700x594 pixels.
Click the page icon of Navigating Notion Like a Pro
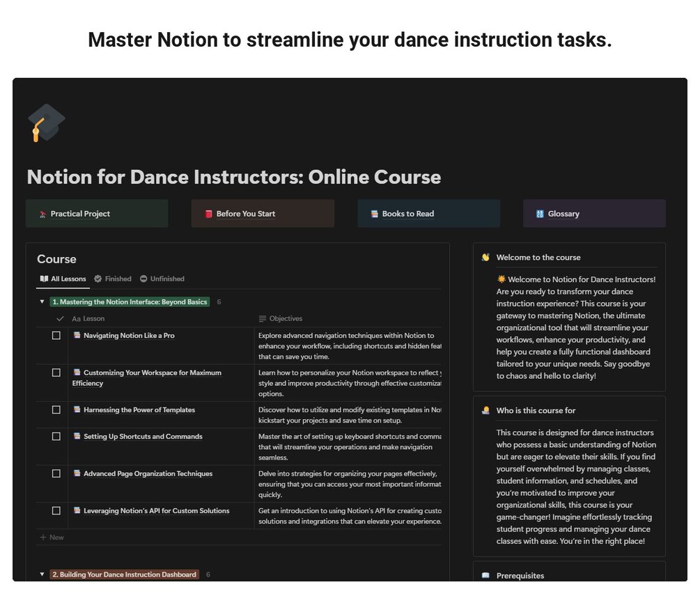tap(77, 335)
